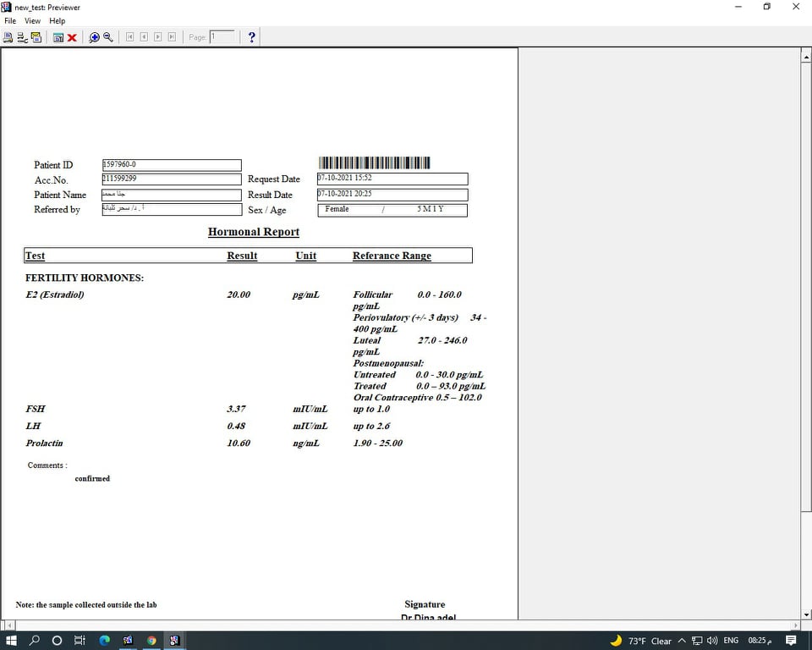Open the File menu

tap(10, 20)
